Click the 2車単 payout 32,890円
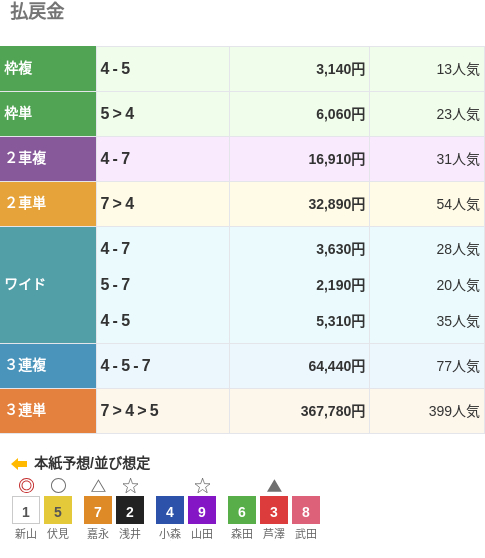 (x=337, y=204)
